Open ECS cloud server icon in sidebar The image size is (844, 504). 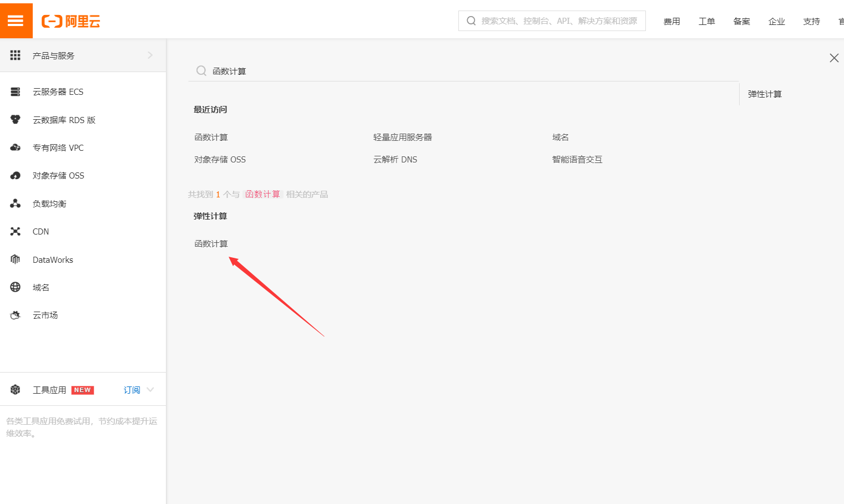[16, 91]
